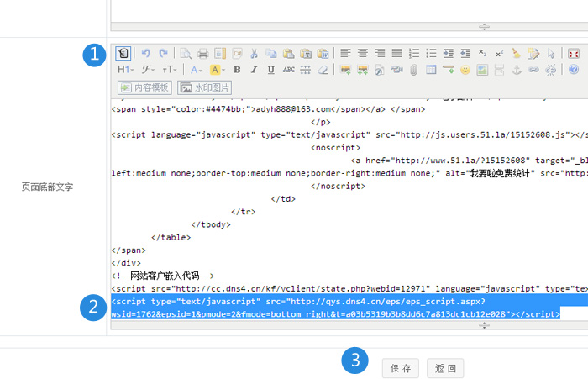Insert a numbered list
The height and width of the screenshot is (379, 588).
click(414, 53)
